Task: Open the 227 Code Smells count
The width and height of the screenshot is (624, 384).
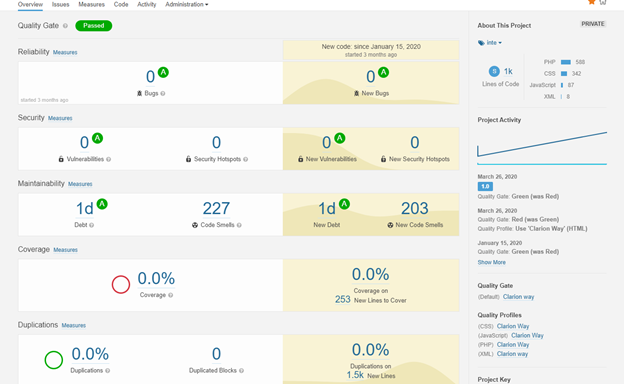Action: (216, 209)
